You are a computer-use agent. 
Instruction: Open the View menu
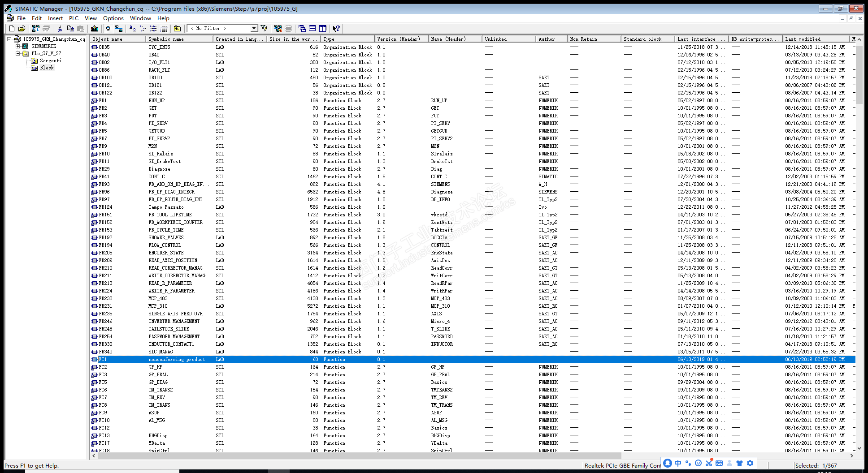91,18
